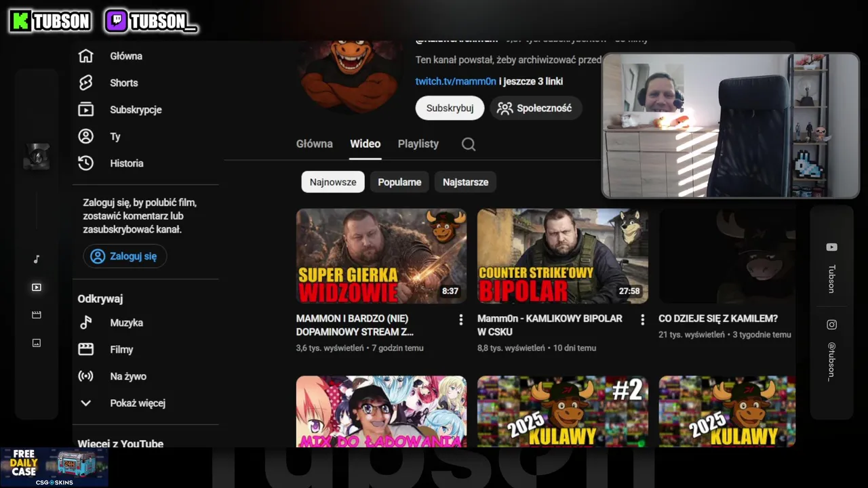Select Najnowsze sort filter
Image resolution: width=868 pixels, height=488 pixels.
333,182
